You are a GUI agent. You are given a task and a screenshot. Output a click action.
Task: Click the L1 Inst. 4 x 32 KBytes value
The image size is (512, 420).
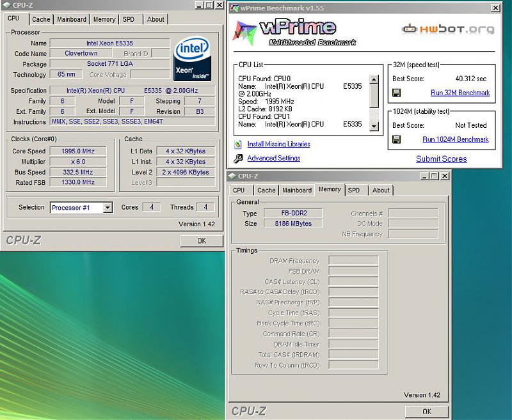(186, 162)
